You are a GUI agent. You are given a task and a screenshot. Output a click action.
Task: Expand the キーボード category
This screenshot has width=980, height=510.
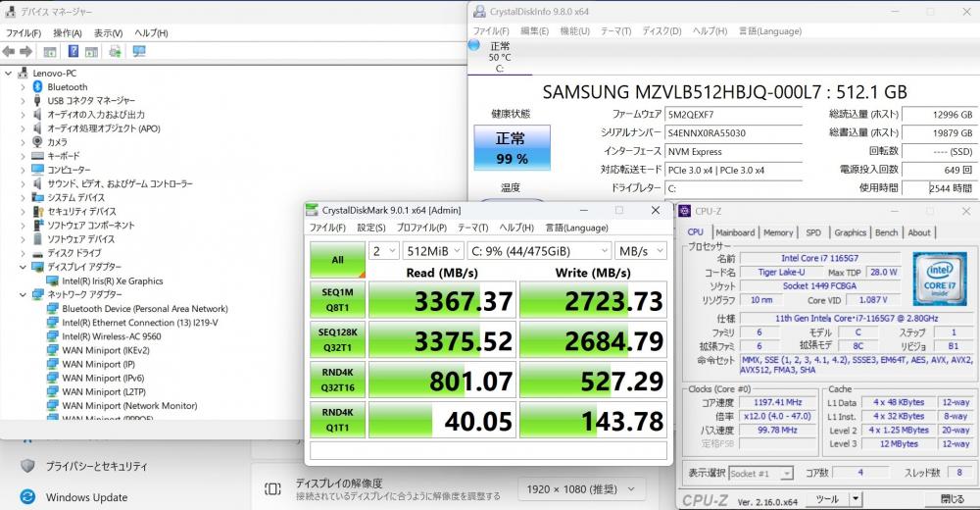pyautogui.click(x=24, y=156)
